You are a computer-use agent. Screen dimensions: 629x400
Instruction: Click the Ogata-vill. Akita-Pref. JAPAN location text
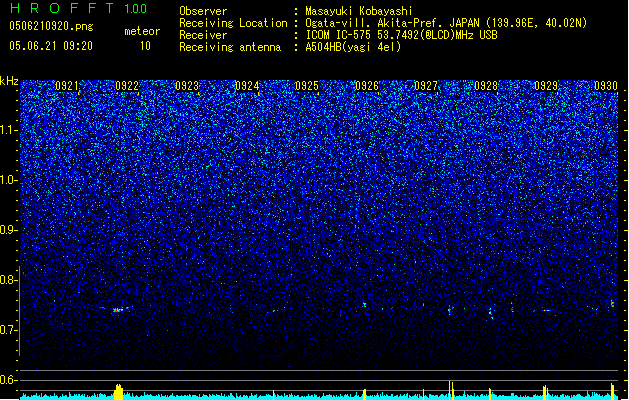446,23
